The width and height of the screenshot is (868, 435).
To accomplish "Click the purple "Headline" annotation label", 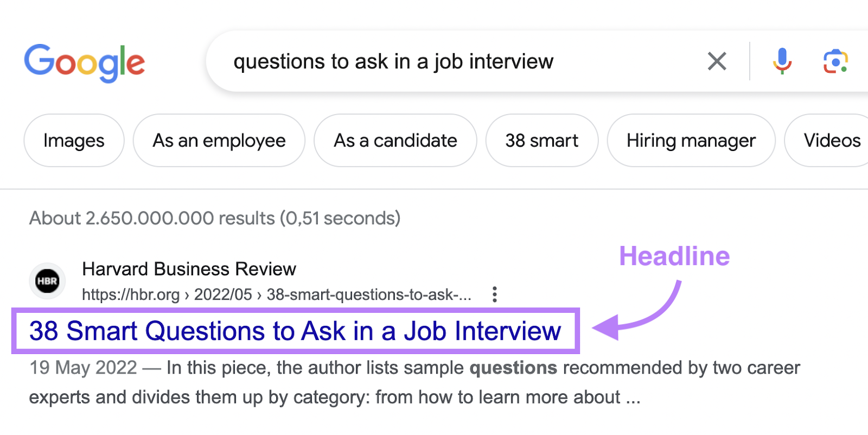I will [674, 256].
